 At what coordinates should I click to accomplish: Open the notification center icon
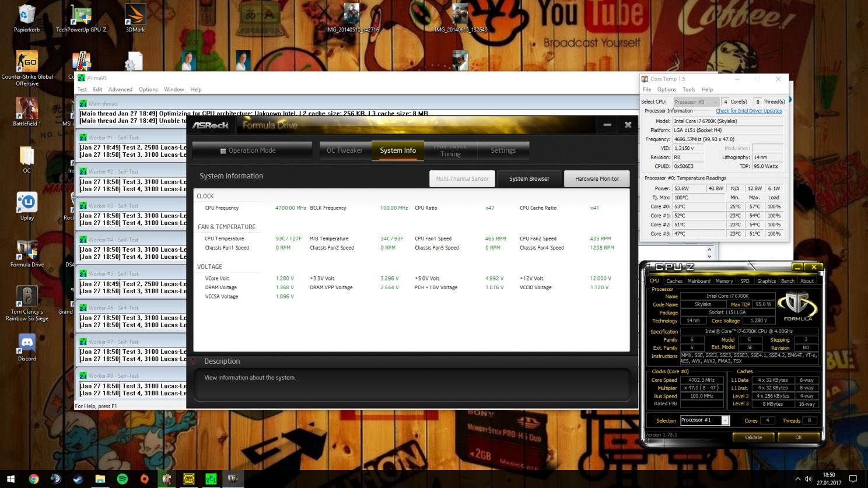click(x=853, y=479)
